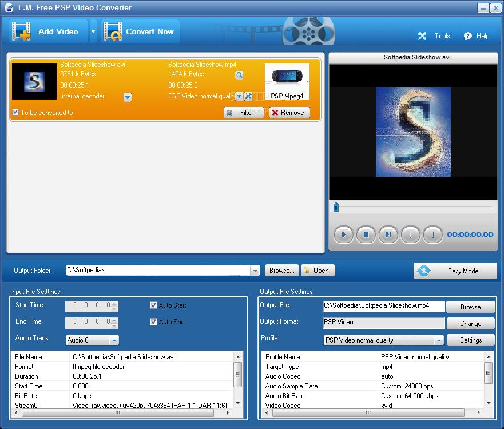Select the Stream0 row in input info
Screen dimensions: 504x429
coord(122,405)
